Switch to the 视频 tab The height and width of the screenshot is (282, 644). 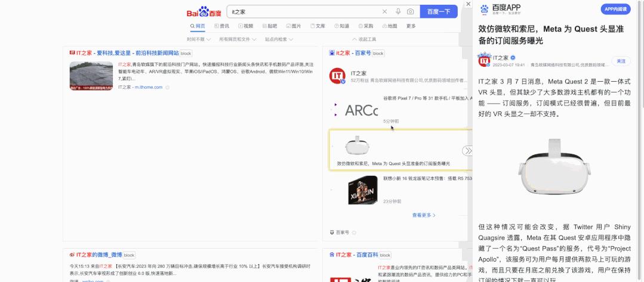click(246, 26)
